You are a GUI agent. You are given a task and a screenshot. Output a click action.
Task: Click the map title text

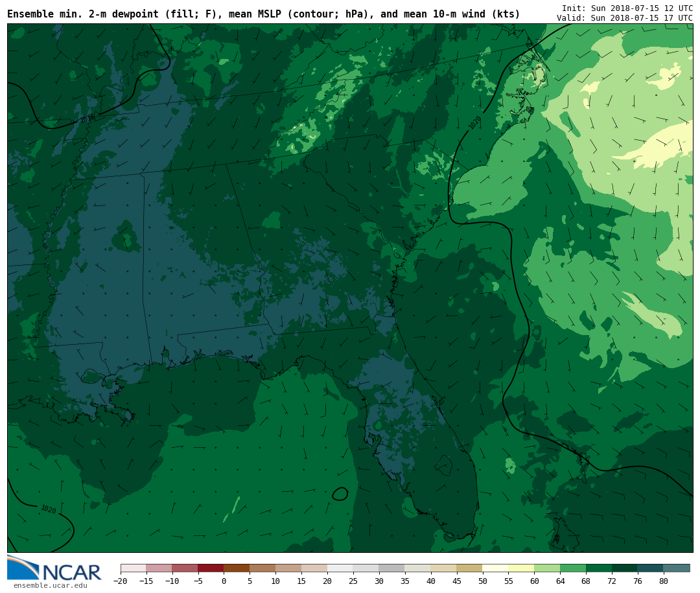coord(263,14)
